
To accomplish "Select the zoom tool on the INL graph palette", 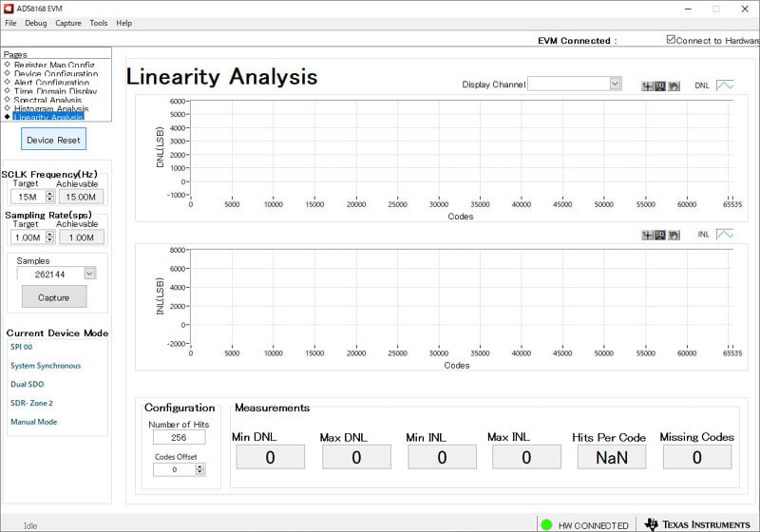I will click(660, 235).
